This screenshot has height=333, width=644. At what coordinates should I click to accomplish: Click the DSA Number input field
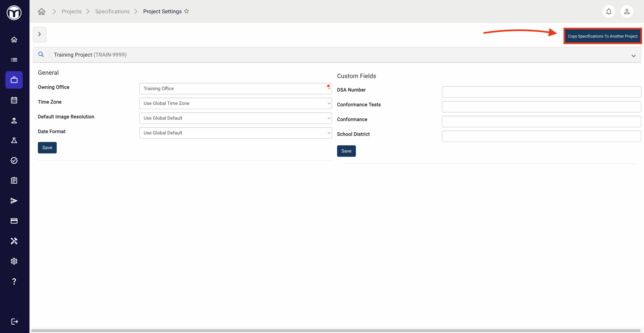[541, 92]
